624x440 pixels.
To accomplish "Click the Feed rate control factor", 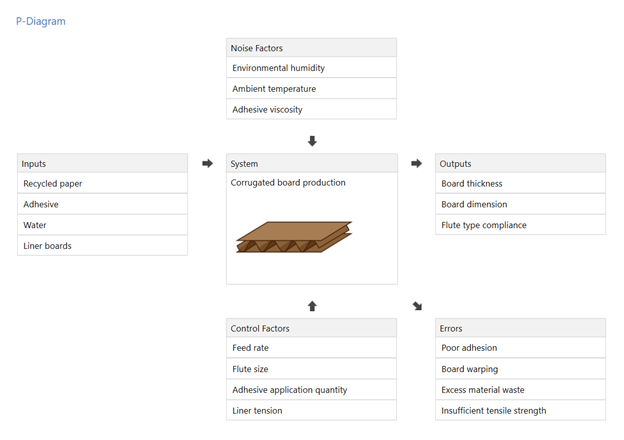I will (x=311, y=348).
